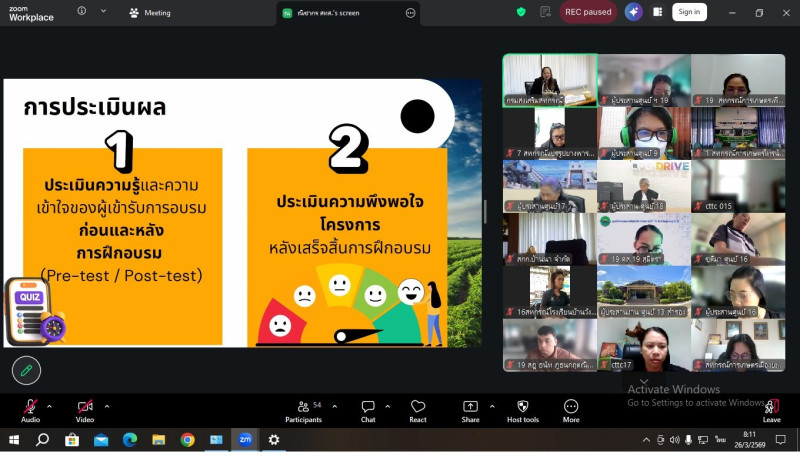Expand the Video options arrow

(x=107, y=406)
